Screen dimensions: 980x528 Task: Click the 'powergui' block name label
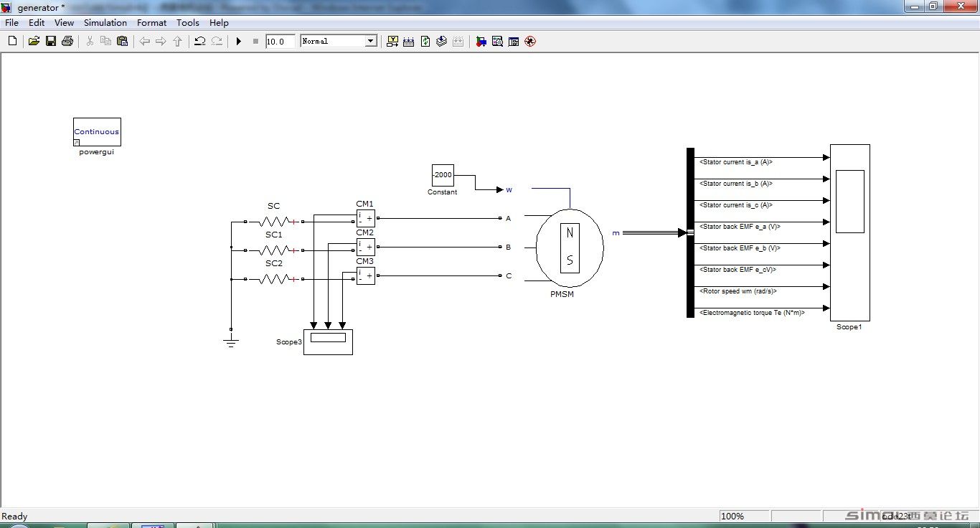pos(97,152)
